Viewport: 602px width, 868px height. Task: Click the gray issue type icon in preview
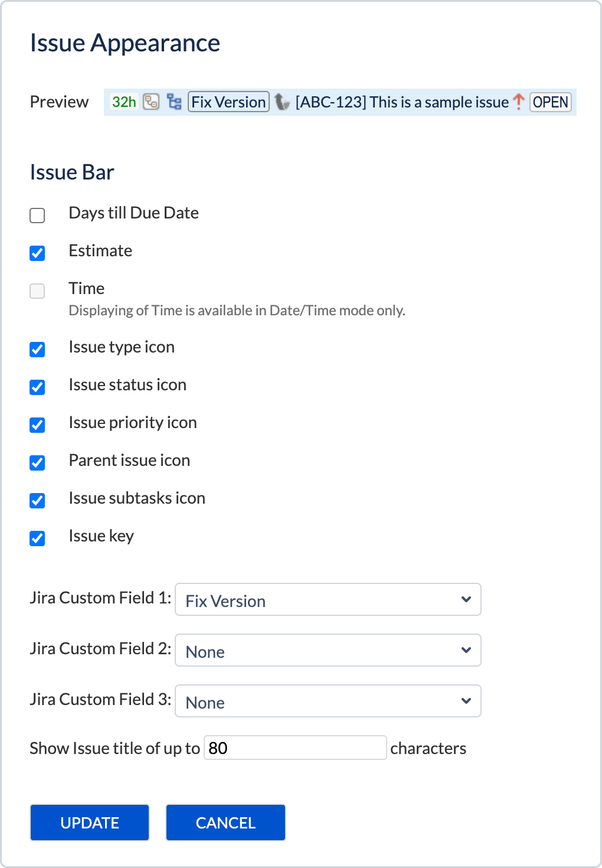coord(282,102)
